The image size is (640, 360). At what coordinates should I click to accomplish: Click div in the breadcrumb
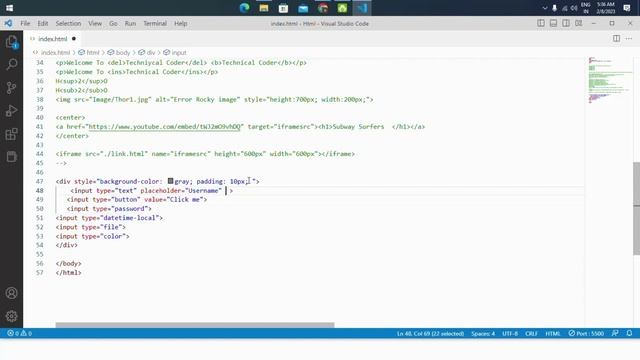151,53
